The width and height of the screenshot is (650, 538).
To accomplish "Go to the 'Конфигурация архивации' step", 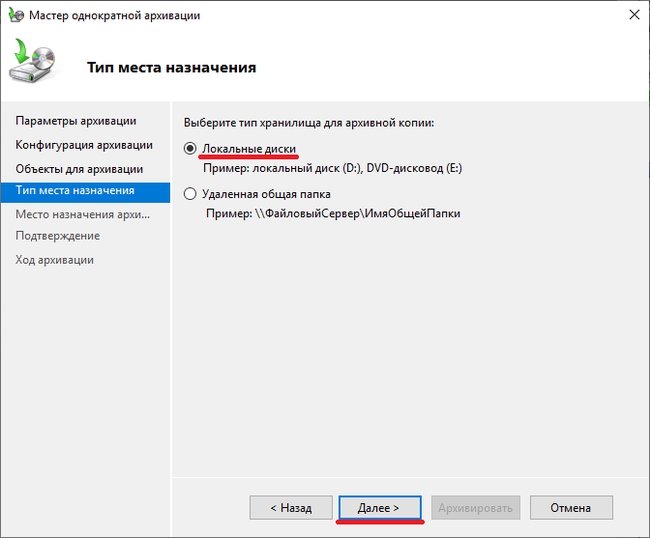I will (84, 145).
